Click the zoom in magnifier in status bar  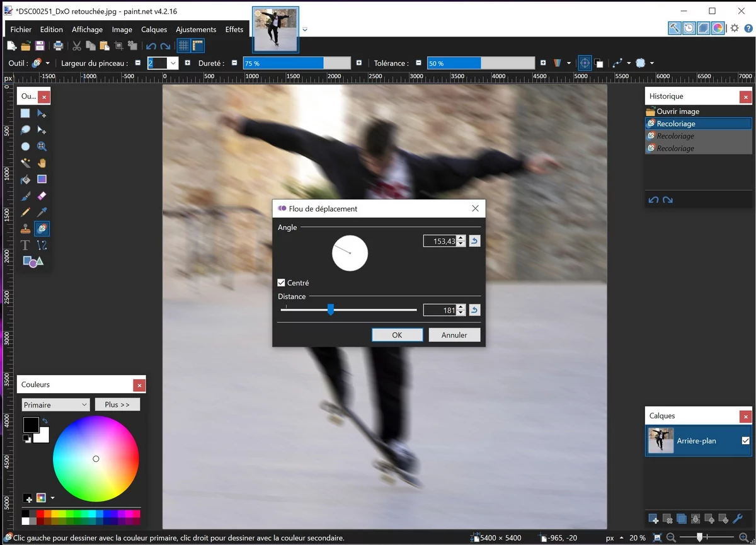[x=743, y=538]
